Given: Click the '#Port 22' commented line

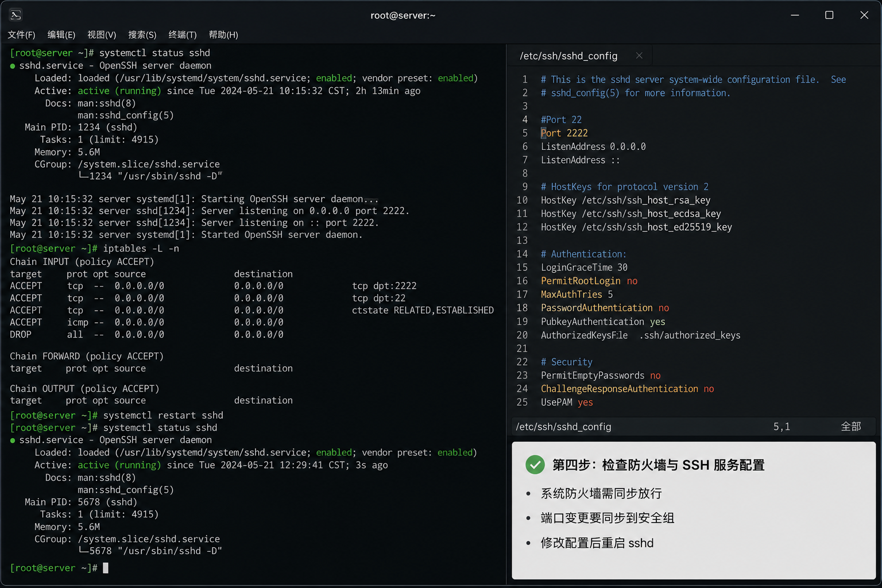Looking at the screenshot, I should pos(561,119).
